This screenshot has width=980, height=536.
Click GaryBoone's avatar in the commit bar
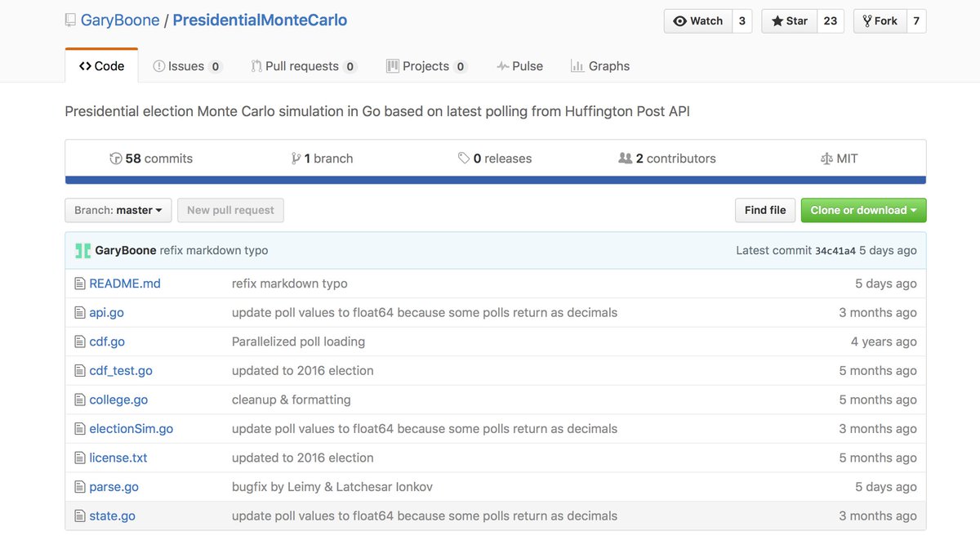click(x=82, y=251)
